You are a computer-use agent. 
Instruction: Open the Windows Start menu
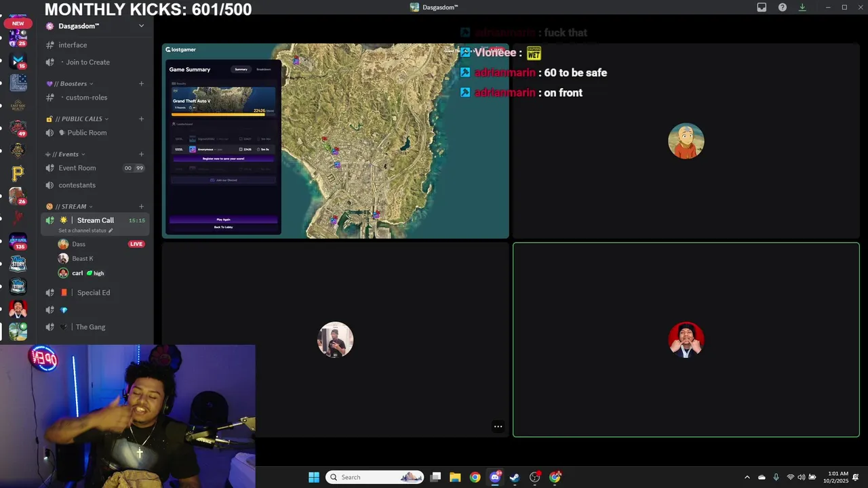(314, 477)
